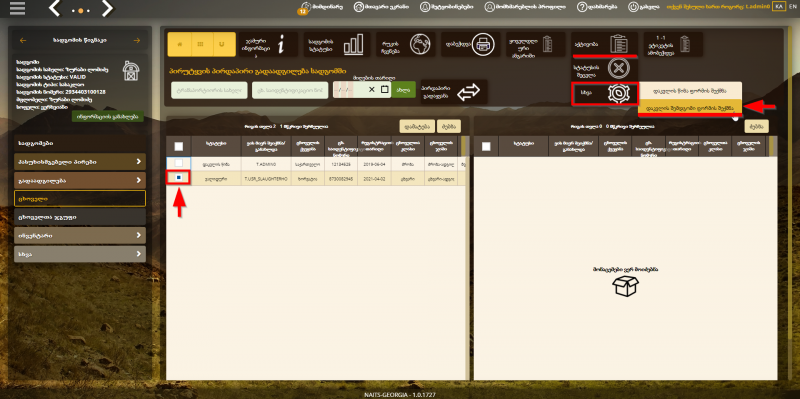The image size is (800, 399).
Task: Select the middle yellow grid view button
Action: 202,44
